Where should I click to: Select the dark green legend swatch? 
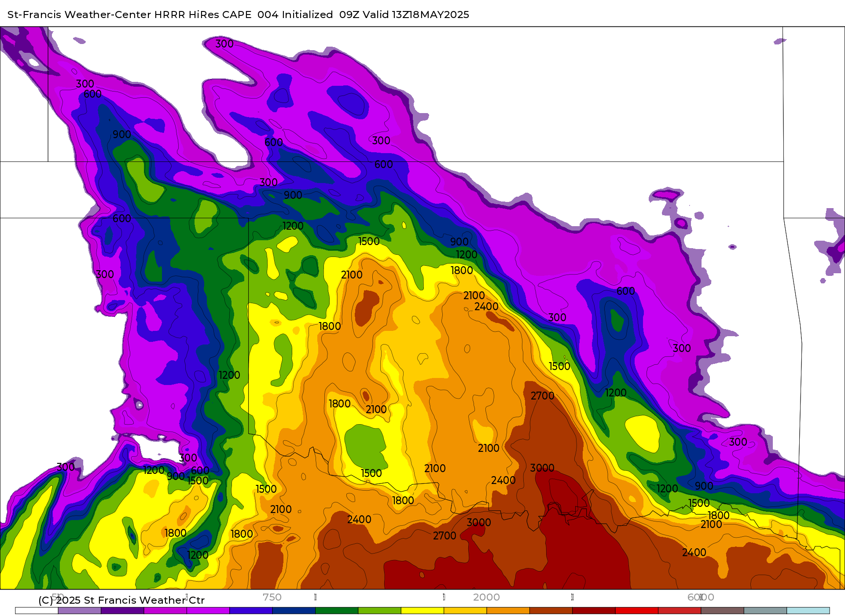coord(337,611)
